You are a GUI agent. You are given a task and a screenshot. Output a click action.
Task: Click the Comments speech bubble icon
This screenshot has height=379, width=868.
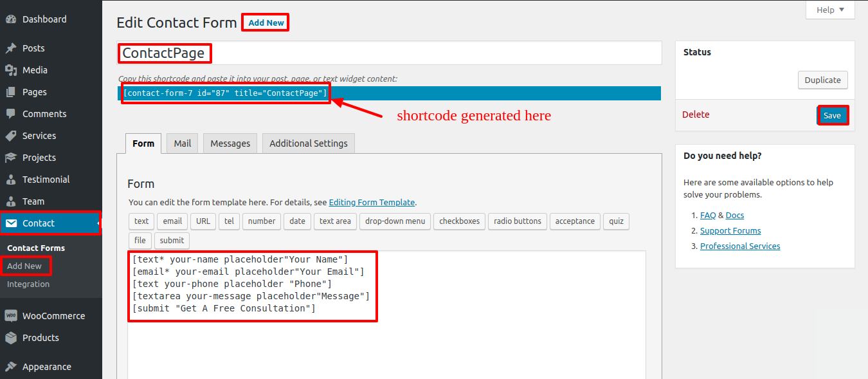11,114
